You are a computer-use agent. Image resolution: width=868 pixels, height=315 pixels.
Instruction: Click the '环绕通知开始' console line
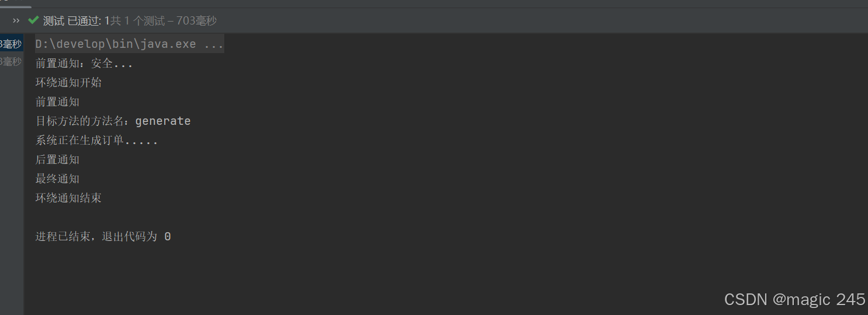68,83
